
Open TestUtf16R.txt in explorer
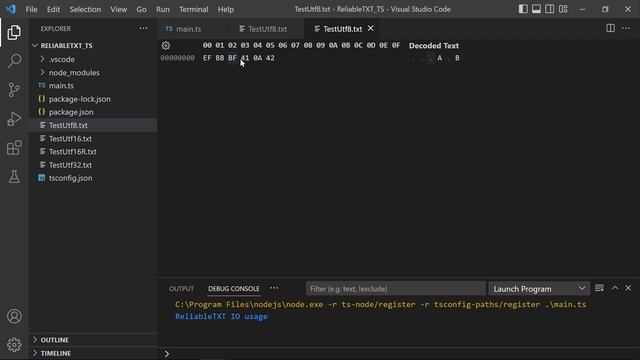click(x=93, y=151)
